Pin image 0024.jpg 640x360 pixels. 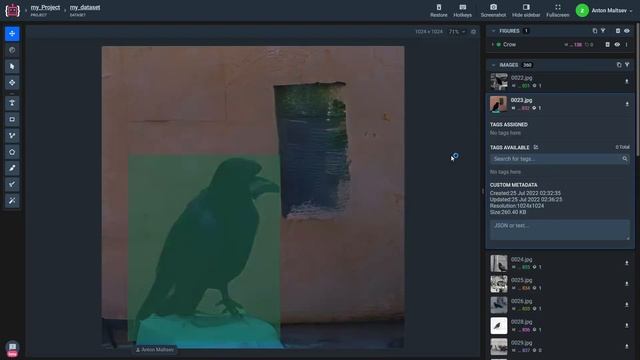tap(627, 263)
